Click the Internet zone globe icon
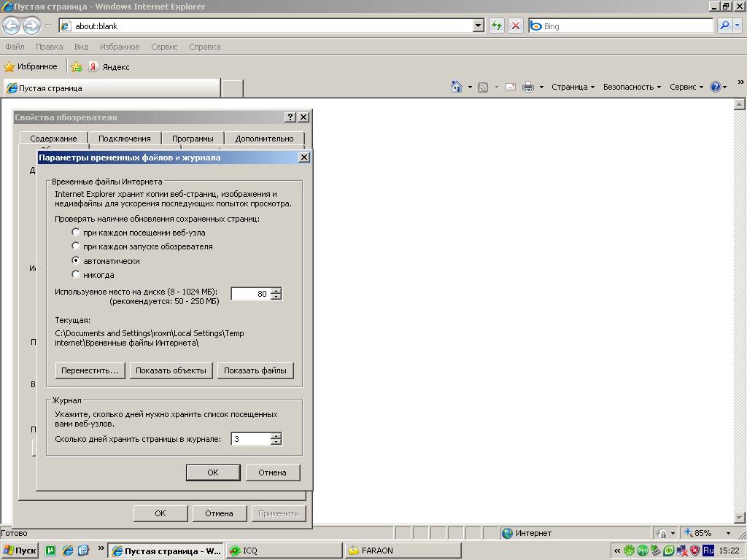The image size is (747, 560). (508, 533)
